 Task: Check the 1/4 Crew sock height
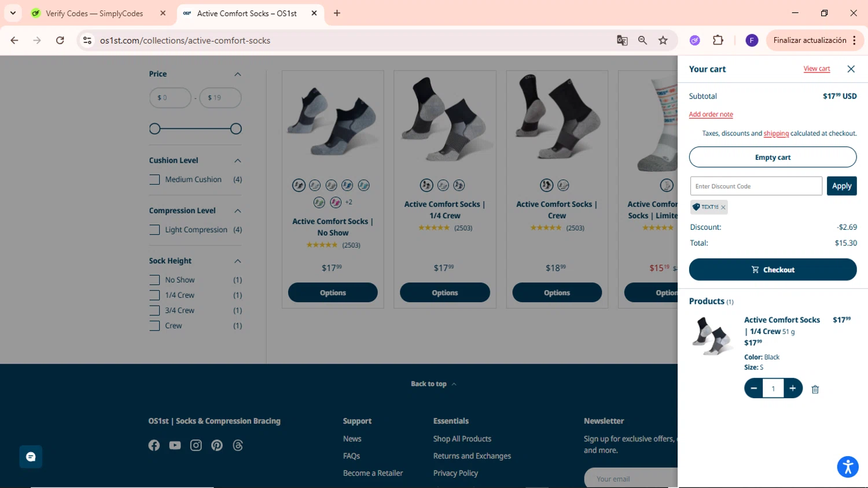click(x=155, y=295)
